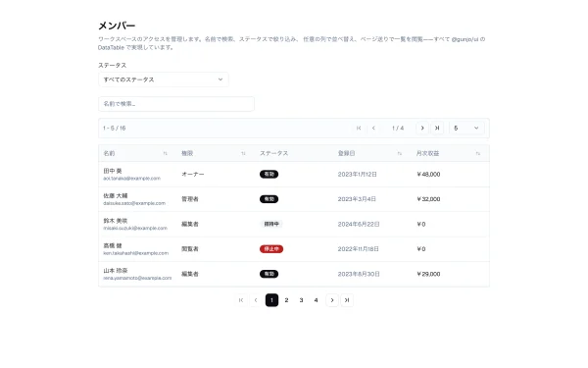Screen dimensions: 588x368
Task: Click the ステータス label above the filter
Action: [112, 66]
